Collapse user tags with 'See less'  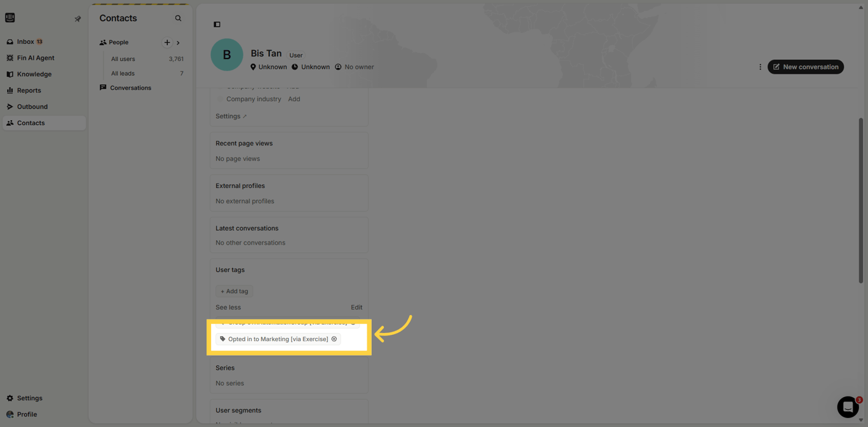tap(228, 307)
